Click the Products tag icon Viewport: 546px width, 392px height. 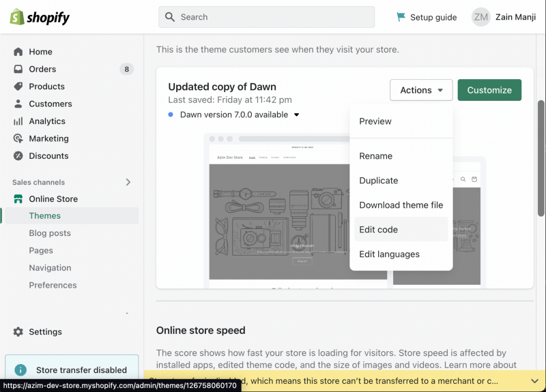[x=18, y=87]
